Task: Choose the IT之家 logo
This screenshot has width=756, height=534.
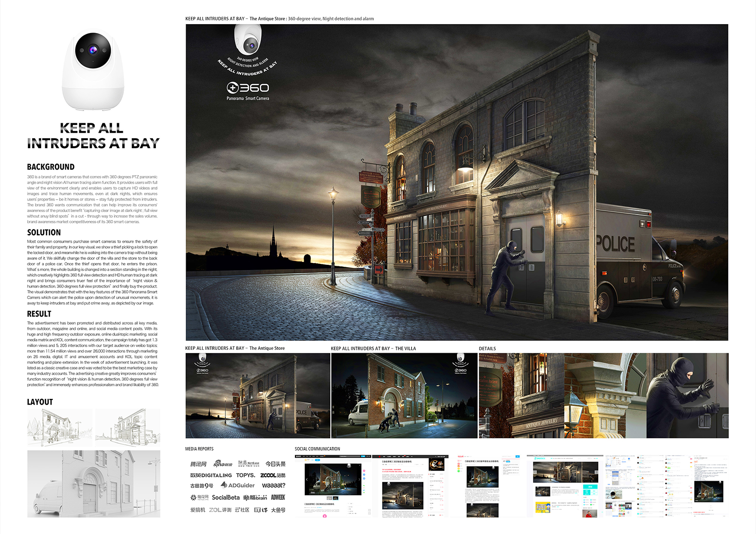Action: coord(260,510)
